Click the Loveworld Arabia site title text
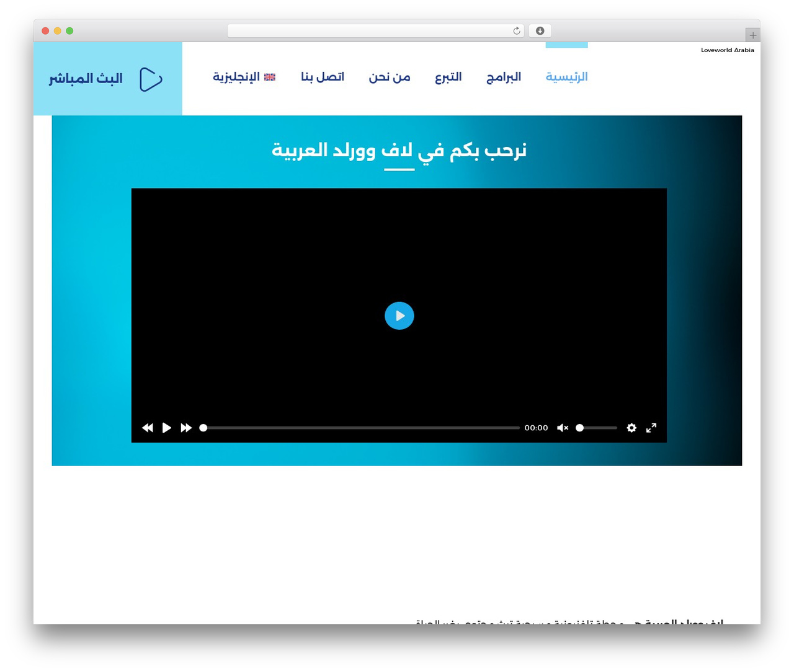The height and width of the screenshot is (672, 794). 728,50
